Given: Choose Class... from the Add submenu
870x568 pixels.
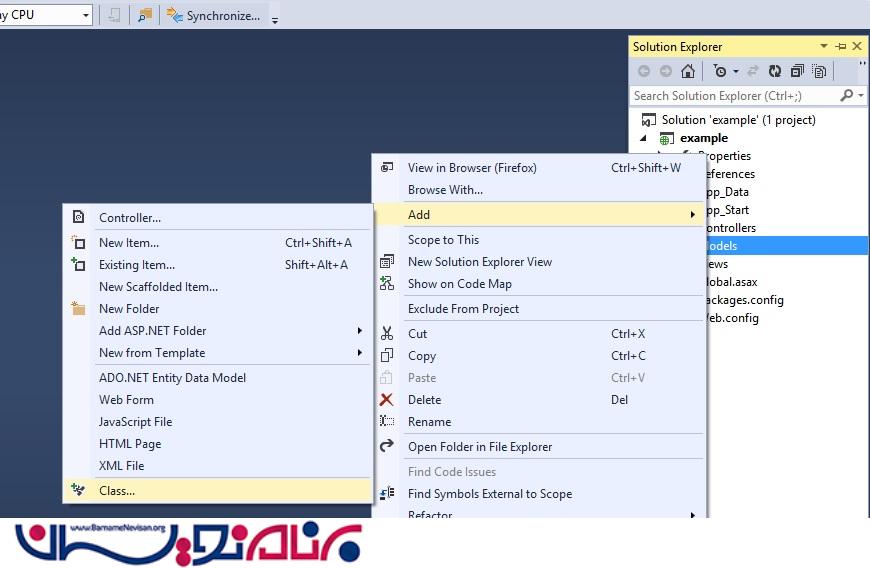Looking at the screenshot, I should (x=117, y=491).
